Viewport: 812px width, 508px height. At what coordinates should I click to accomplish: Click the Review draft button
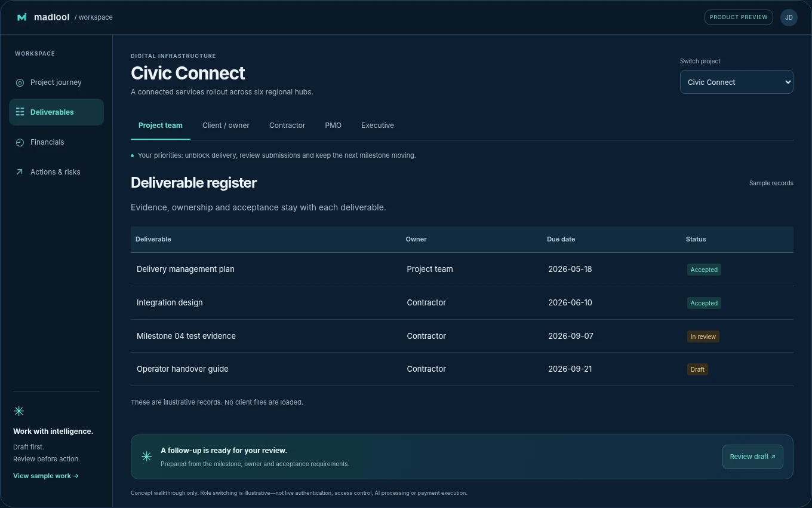pos(752,457)
